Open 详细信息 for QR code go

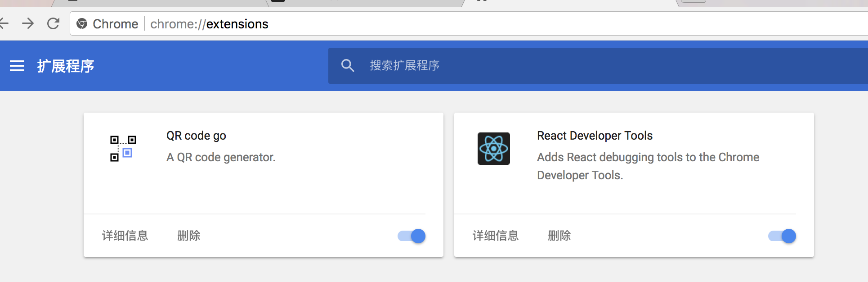coord(125,236)
